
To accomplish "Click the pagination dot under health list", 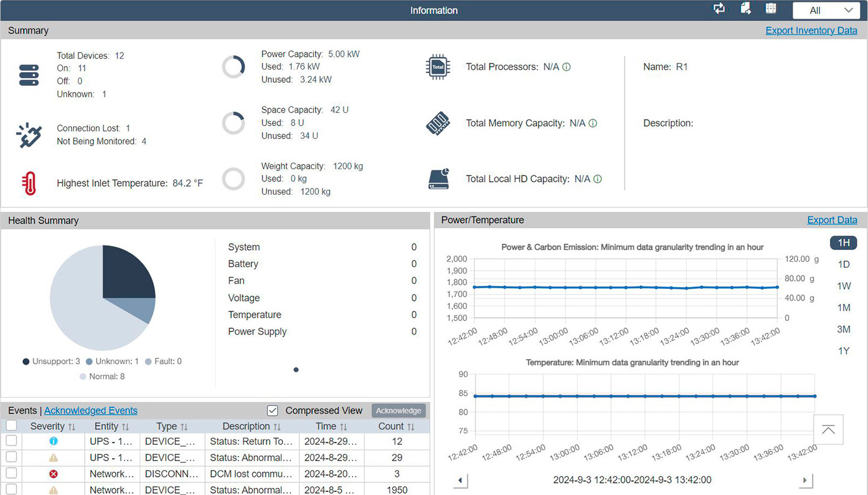I will pyautogui.click(x=296, y=370).
